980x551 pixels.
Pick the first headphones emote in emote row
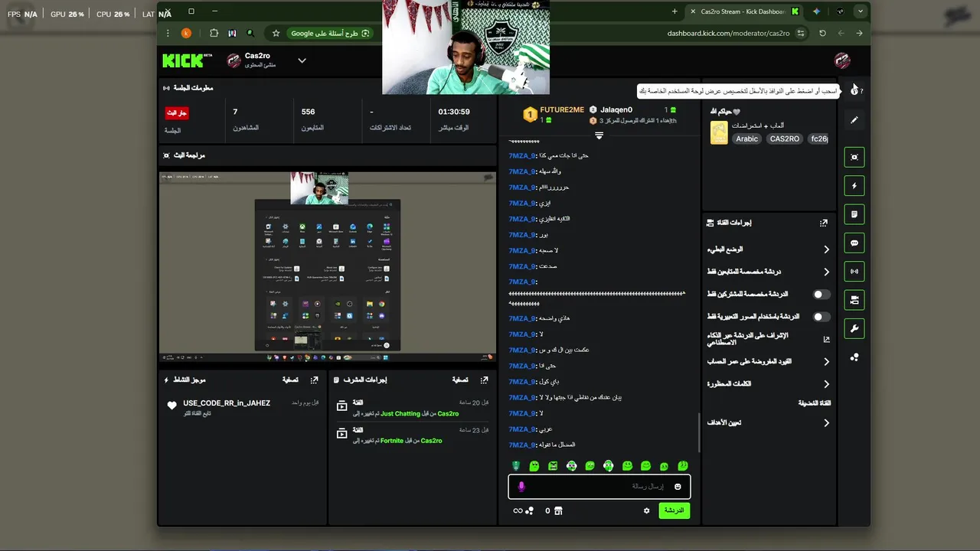point(571,466)
